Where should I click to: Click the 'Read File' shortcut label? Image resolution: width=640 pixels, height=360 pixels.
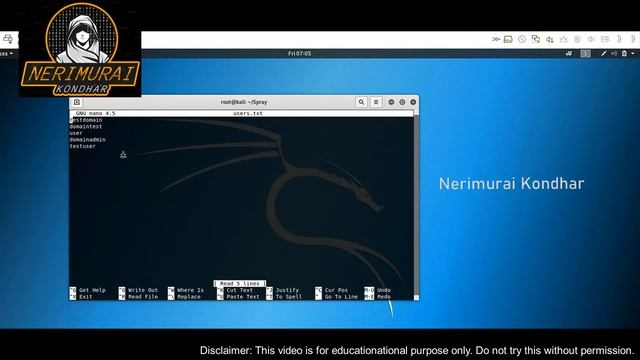tap(143, 297)
